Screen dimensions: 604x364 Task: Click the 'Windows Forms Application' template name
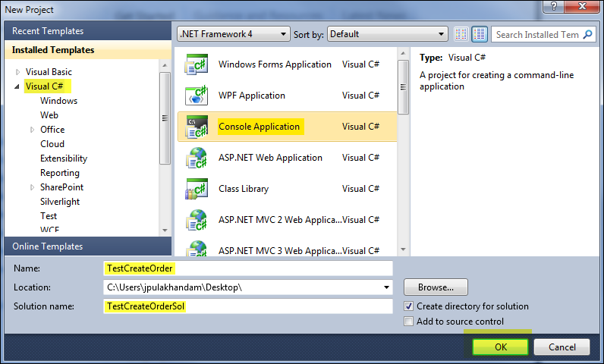click(x=275, y=64)
